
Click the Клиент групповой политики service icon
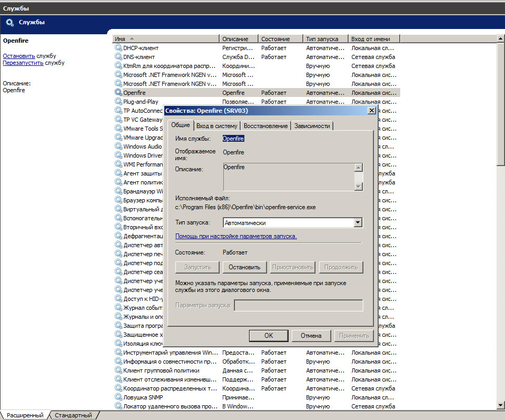coord(118,370)
